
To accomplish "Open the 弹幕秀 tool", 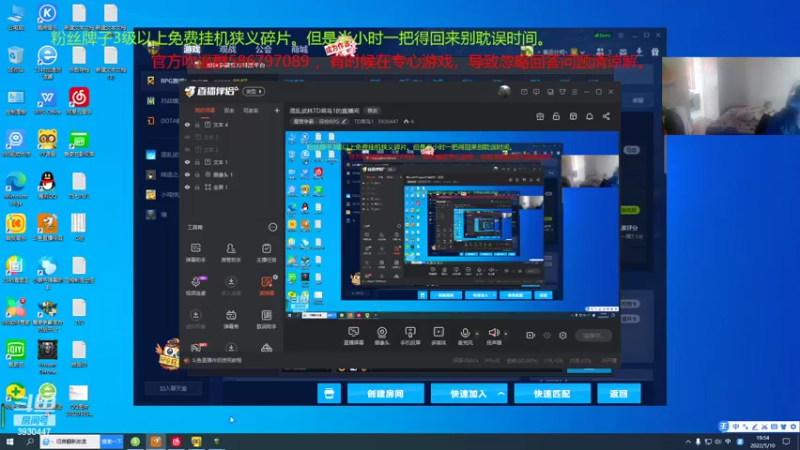I will pos(231,319).
